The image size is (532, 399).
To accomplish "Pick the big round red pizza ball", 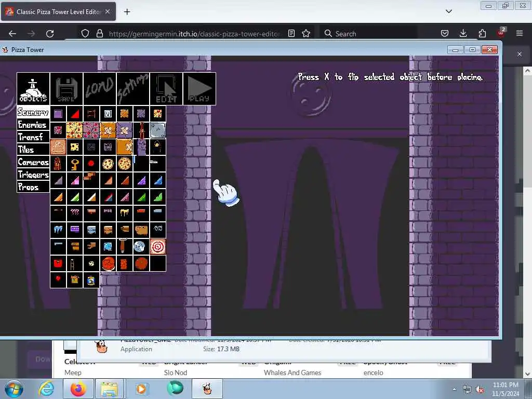I will [x=108, y=263].
